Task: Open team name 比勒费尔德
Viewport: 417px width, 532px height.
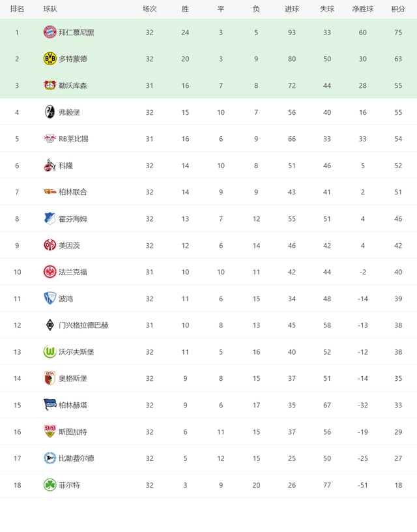Action: (x=76, y=458)
